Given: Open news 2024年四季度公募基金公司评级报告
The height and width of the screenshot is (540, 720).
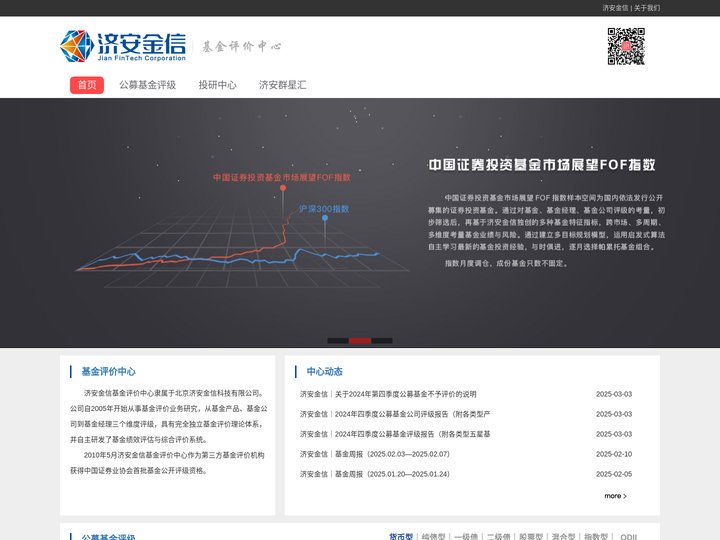Looking at the screenshot, I should pos(395,414).
